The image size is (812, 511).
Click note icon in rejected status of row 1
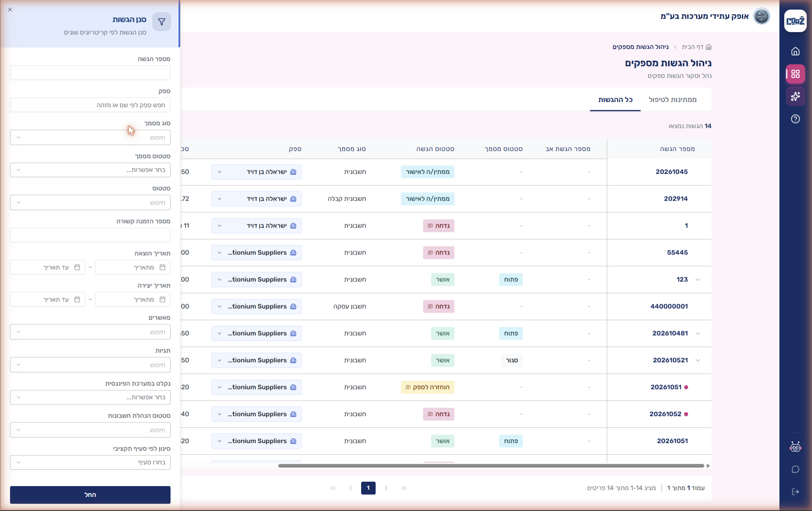pos(430,226)
